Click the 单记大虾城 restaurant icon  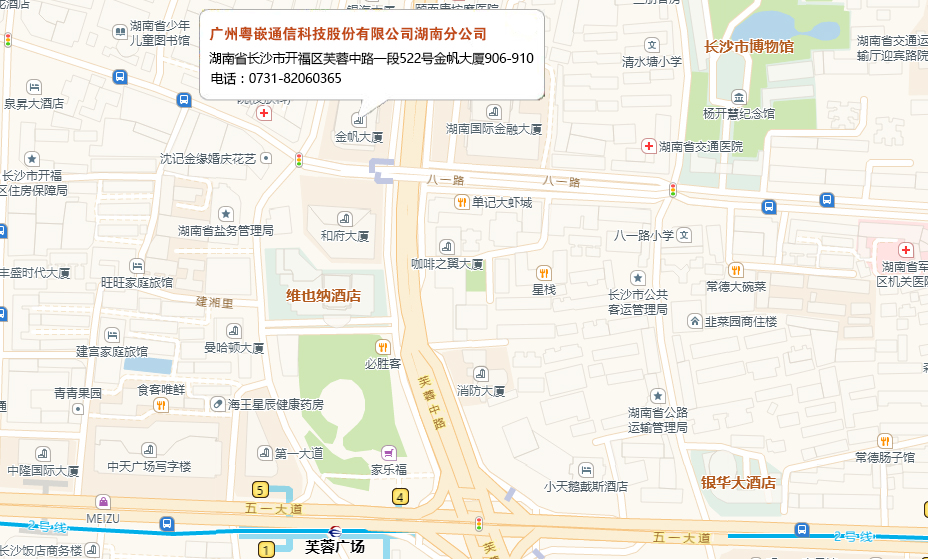pos(462,203)
